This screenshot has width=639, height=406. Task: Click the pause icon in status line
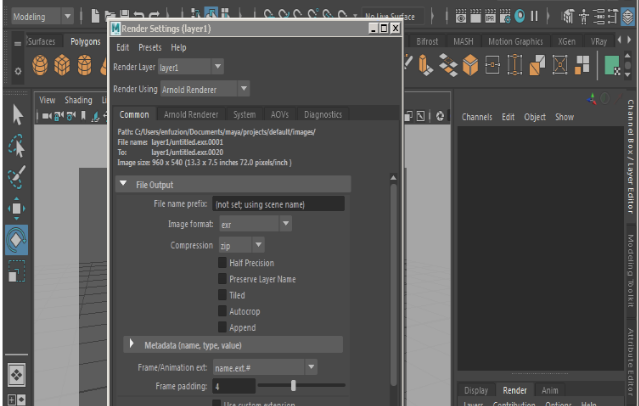point(534,16)
